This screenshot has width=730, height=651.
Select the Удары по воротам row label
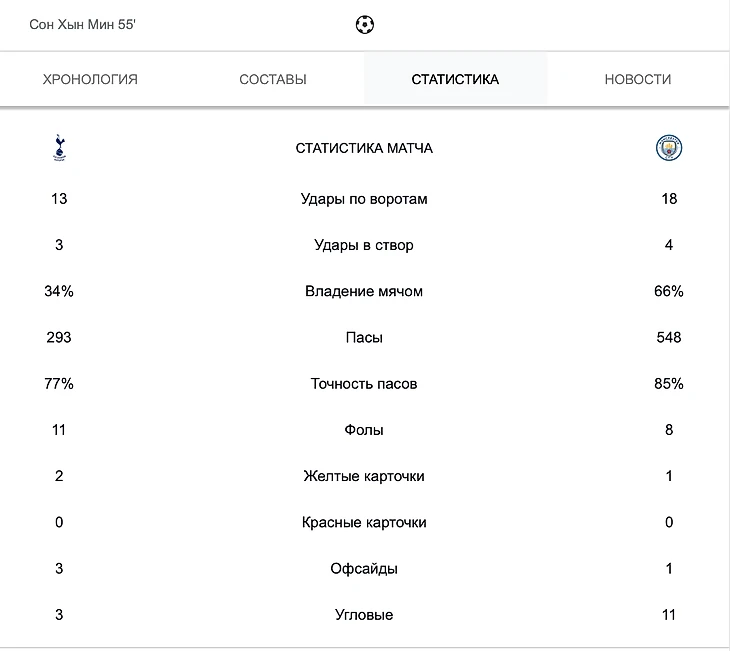pos(364,199)
